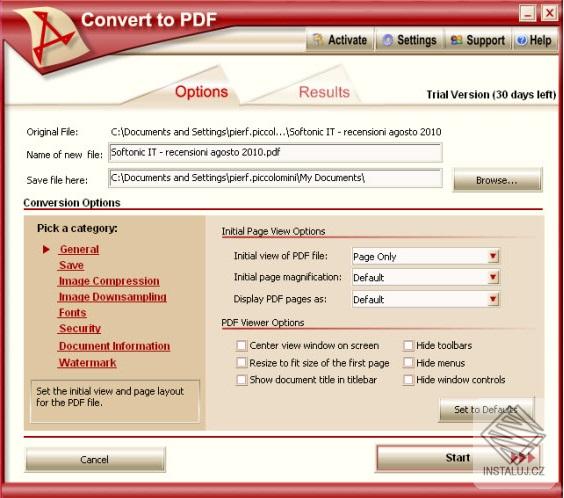Close the Convert to PDF window

point(550,14)
